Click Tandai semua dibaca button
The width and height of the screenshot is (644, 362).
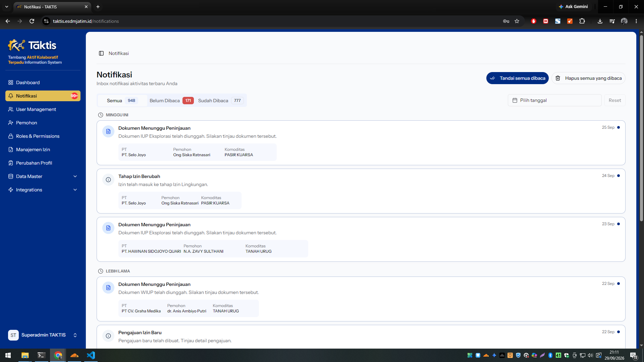(517, 78)
